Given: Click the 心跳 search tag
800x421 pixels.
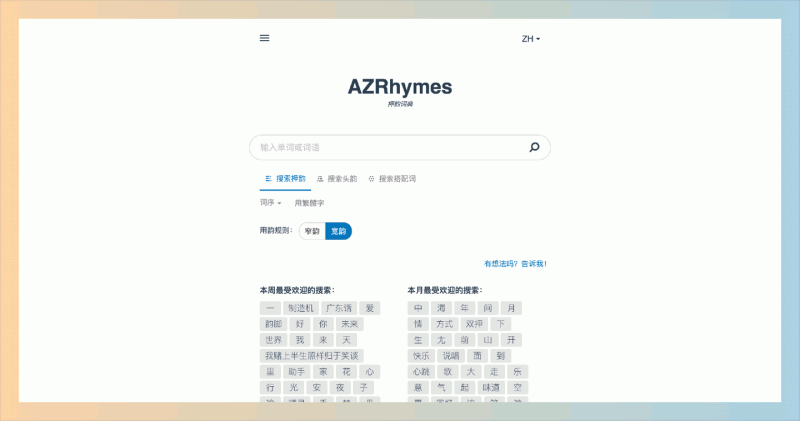Looking at the screenshot, I should (421, 372).
